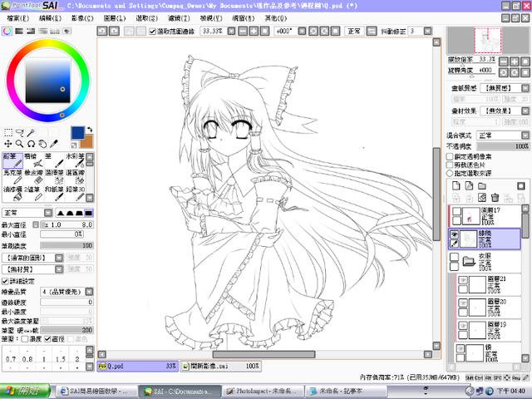Choose the 鉛筆30 brush preset
The image size is (532, 399).
pos(75,194)
